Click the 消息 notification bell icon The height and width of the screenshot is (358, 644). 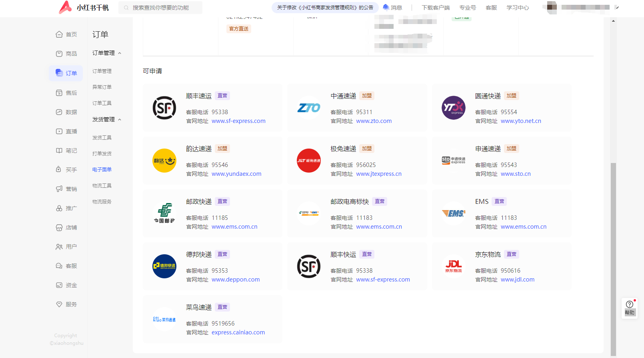[386, 7]
